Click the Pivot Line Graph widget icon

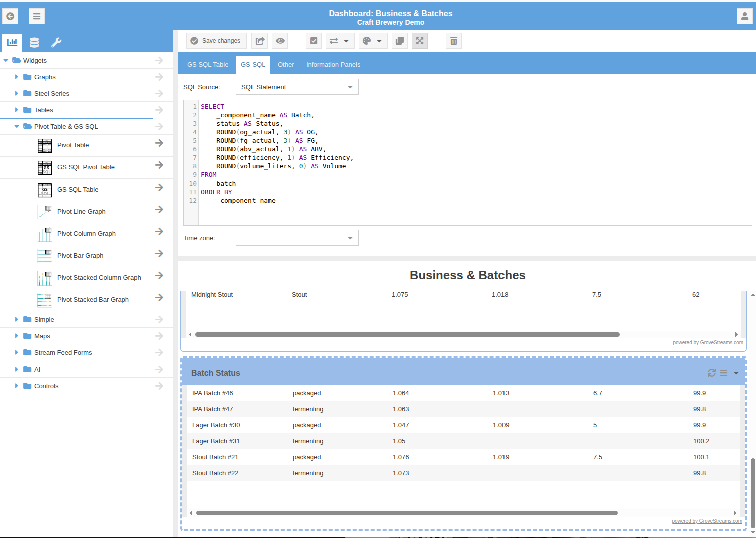coord(45,212)
